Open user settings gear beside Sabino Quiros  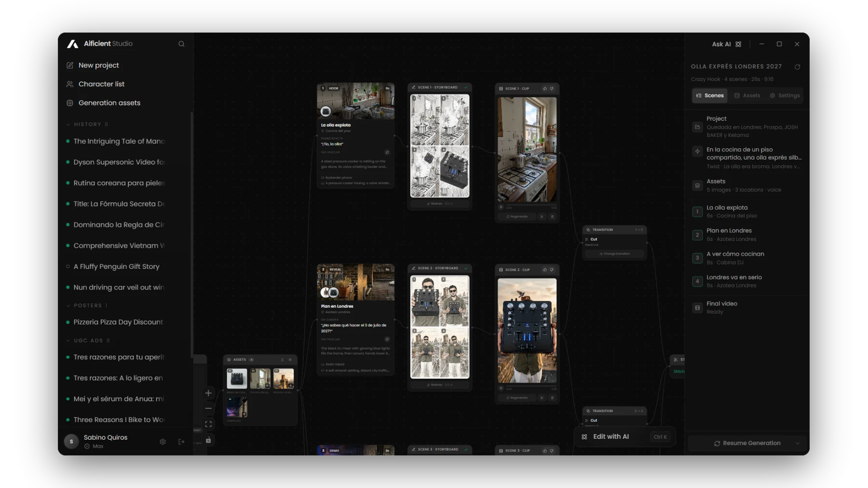(x=163, y=441)
